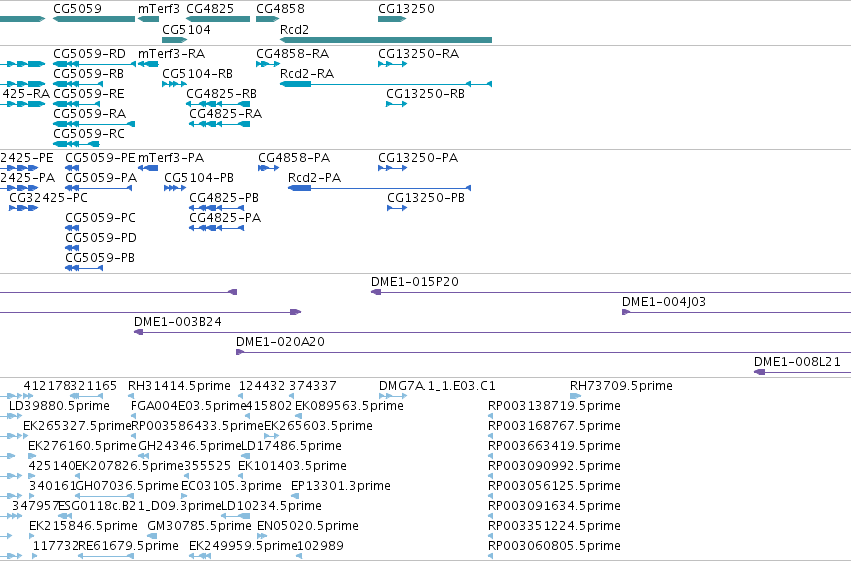Open the mTerf3-PA protein label
The image size is (851, 561).
[171, 158]
